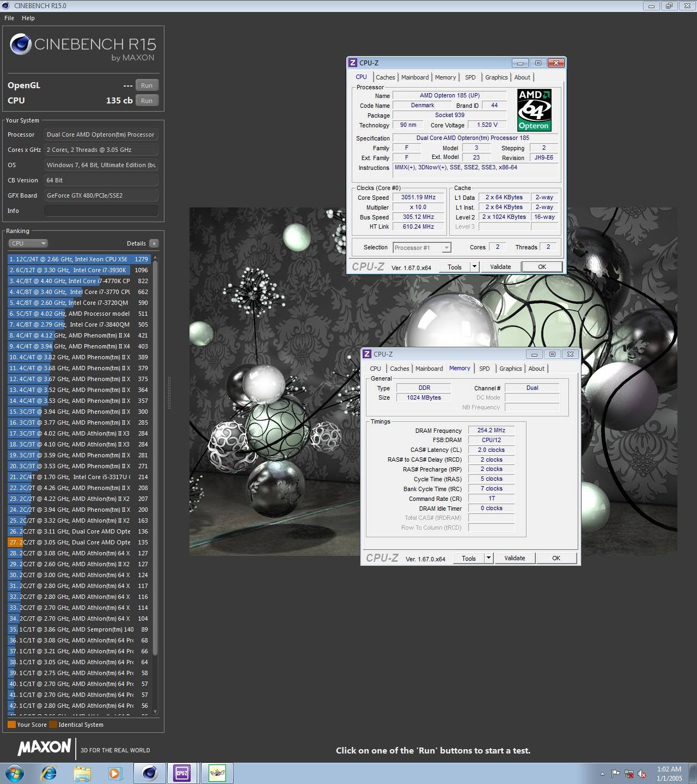The width and height of the screenshot is (697, 784).
Task: Switch to the CPU-Z taskbar icon
Action: [182, 773]
